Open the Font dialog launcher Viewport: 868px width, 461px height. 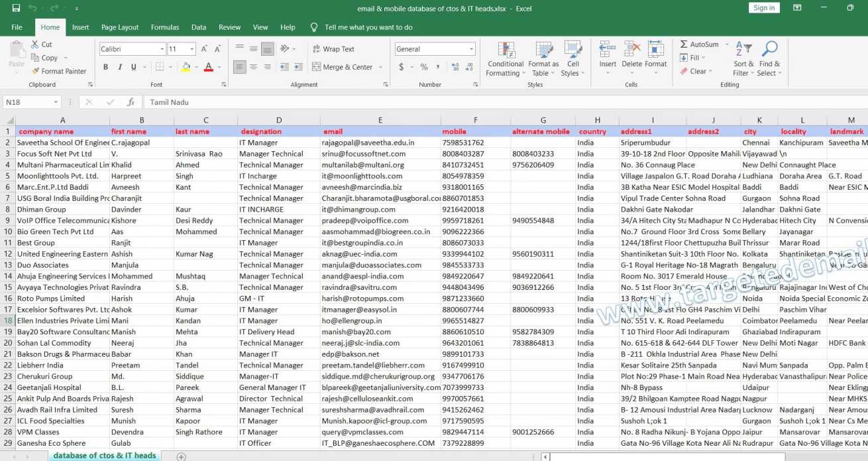[x=223, y=85]
